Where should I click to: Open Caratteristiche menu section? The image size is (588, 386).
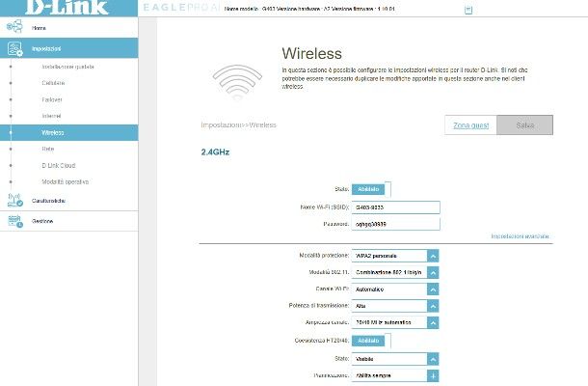69,201
